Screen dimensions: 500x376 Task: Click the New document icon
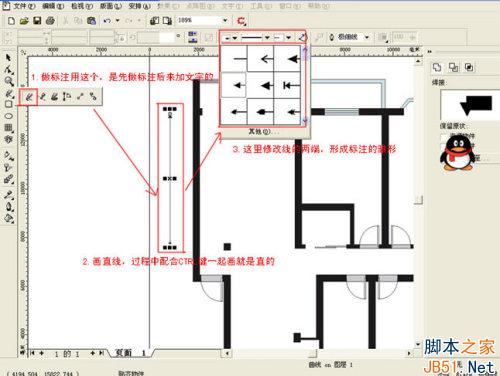pyautogui.click(x=11, y=21)
